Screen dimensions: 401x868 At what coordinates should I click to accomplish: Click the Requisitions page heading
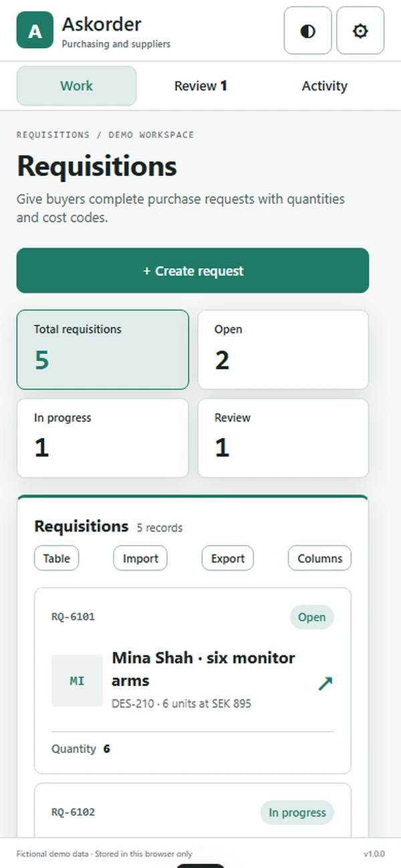pos(97,166)
